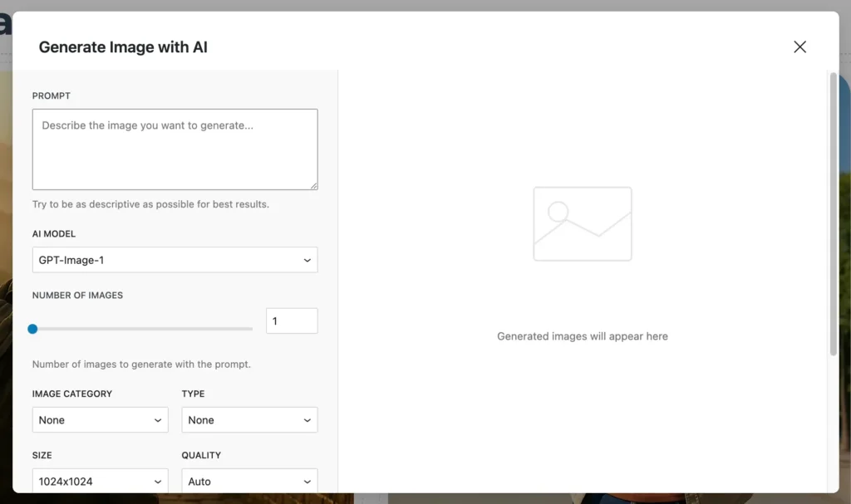
Task: Click the NUMBER OF IMAGES label
Action: [x=77, y=295]
